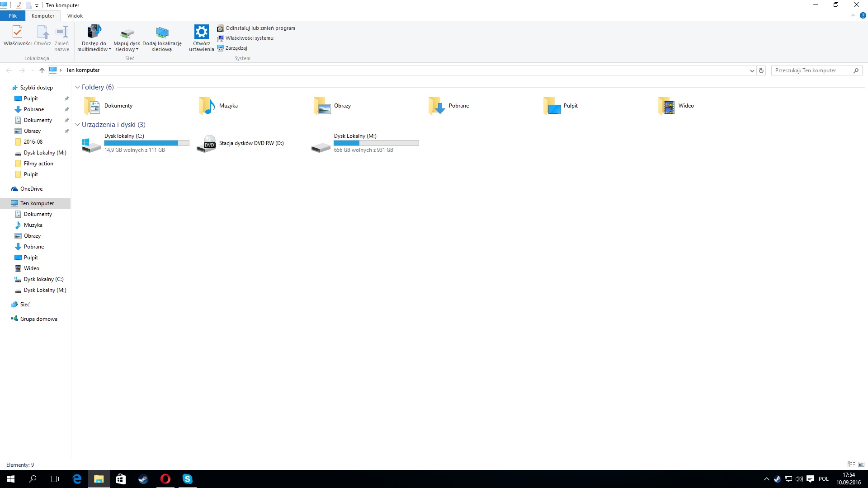Click the M: drive usage bar
The height and width of the screenshot is (488, 868).
pyautogui.click(x=377, y=143)
